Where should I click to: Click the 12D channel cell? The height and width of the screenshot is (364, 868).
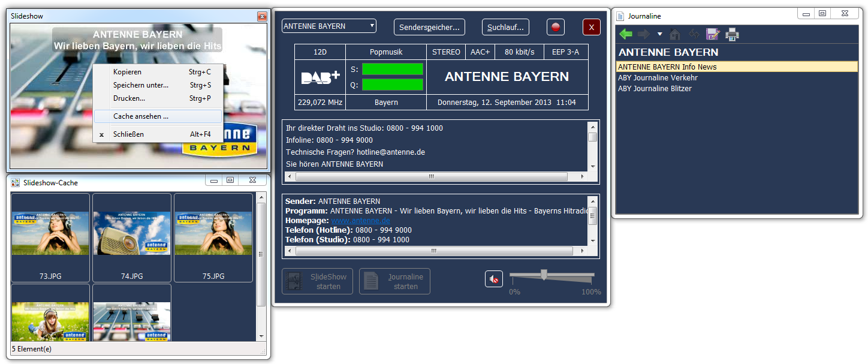coord(320,52)
